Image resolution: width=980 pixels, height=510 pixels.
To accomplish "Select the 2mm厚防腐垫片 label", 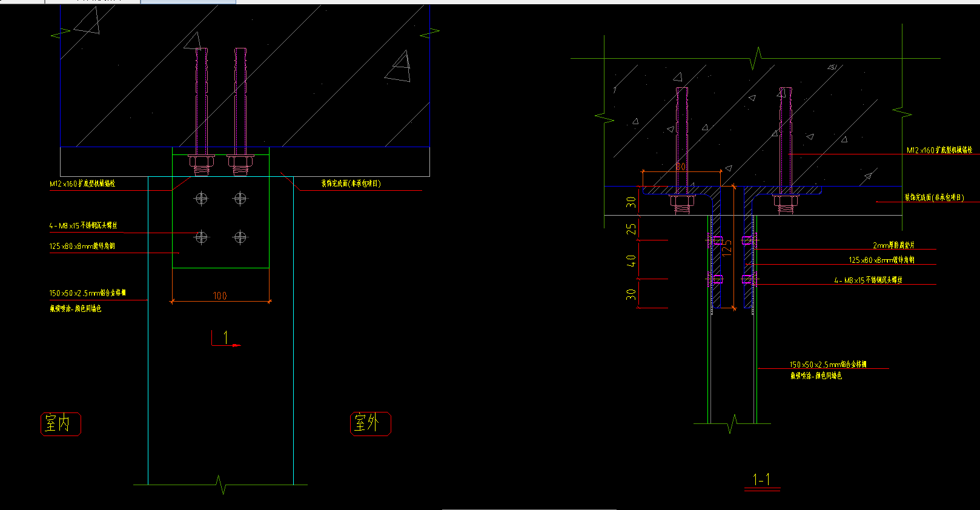I will pos(894,245).
